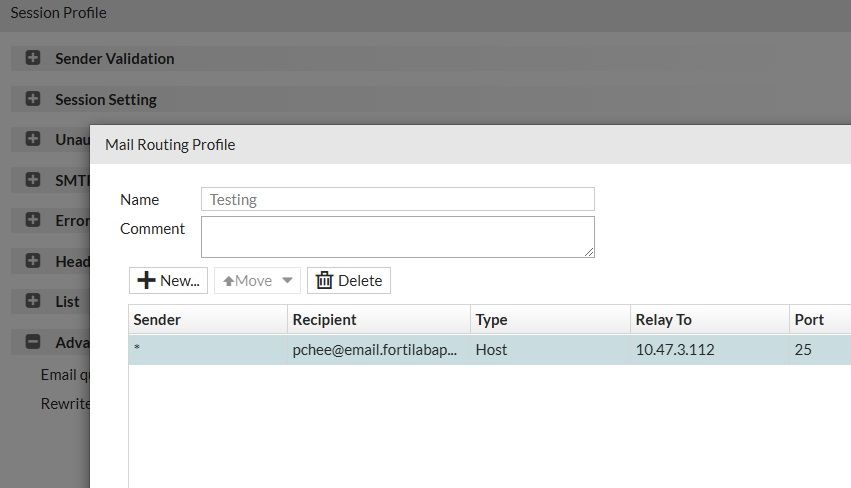Image resolution: width=851 pixels, height=488 pixels.
Task: Sort by the Sender column header
Action: click(207, 320)
